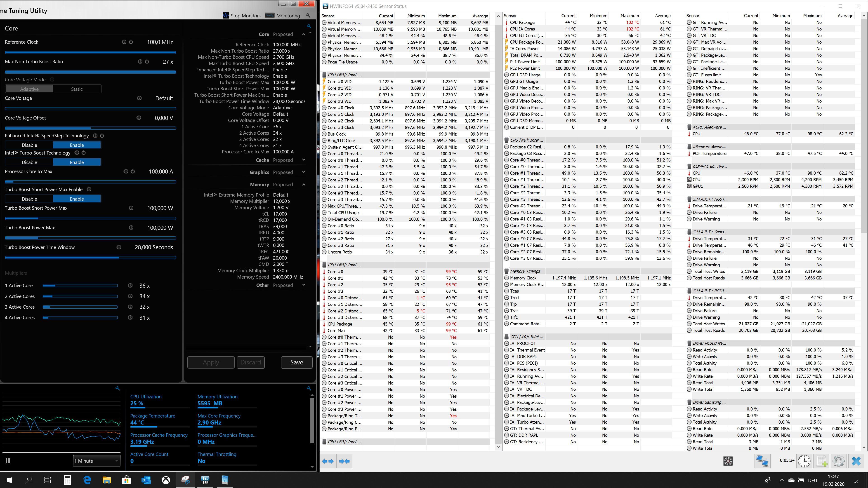868x488 pixels.
Task: Click expand columns arrows icon in HWiNFO
Action: click(328, 461)
